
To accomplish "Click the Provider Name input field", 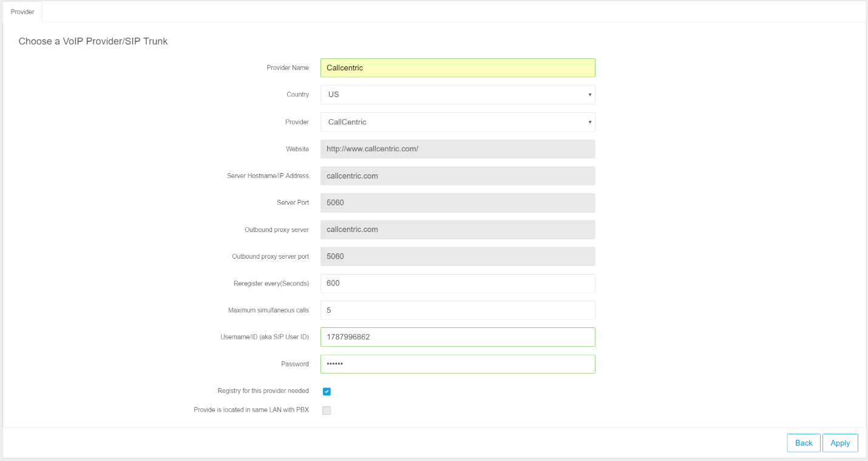I will point(458,67).
